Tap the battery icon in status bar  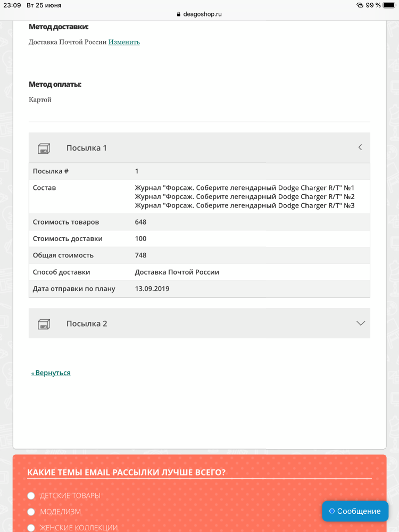click(389, 5)
